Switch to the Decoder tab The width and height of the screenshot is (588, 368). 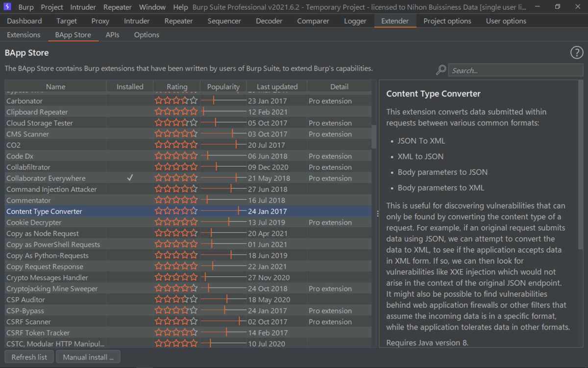tap(269, 21)
